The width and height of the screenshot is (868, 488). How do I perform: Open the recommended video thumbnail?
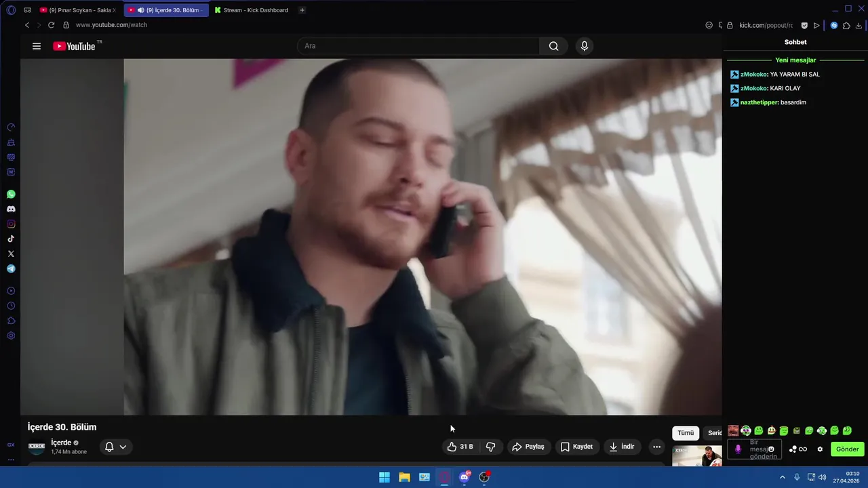(697, 456)
